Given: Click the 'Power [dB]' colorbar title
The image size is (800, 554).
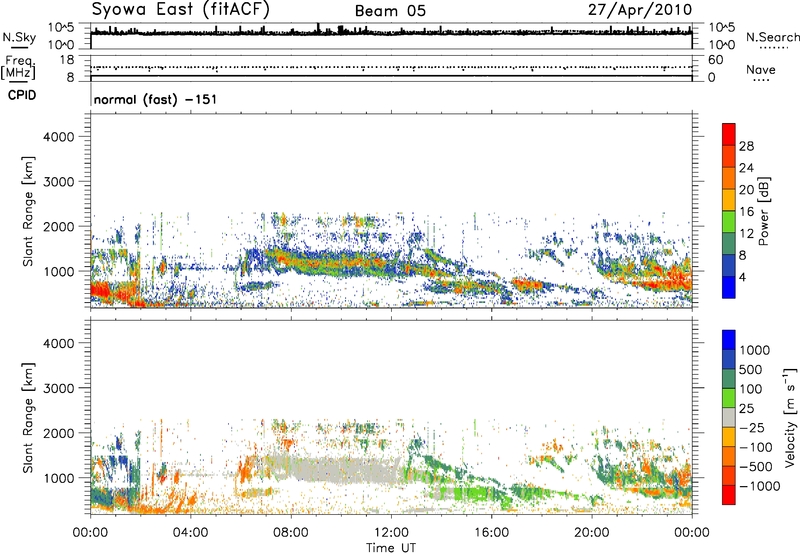Looking at the screenshot, I should pos(764,212).
